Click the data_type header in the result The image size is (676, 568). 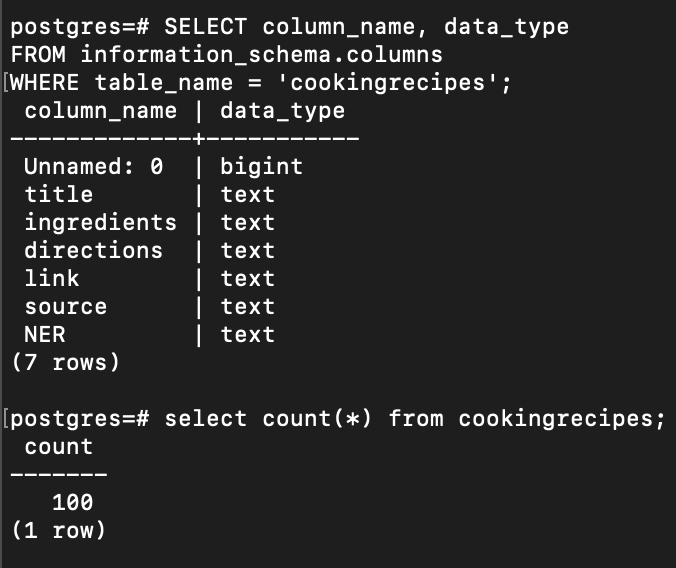point(282,111)
